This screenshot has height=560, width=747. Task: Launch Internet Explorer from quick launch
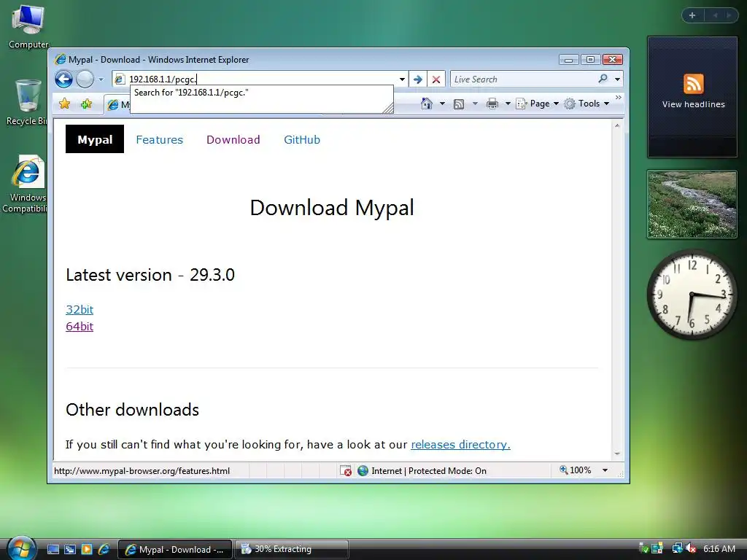tap(104, 550)
